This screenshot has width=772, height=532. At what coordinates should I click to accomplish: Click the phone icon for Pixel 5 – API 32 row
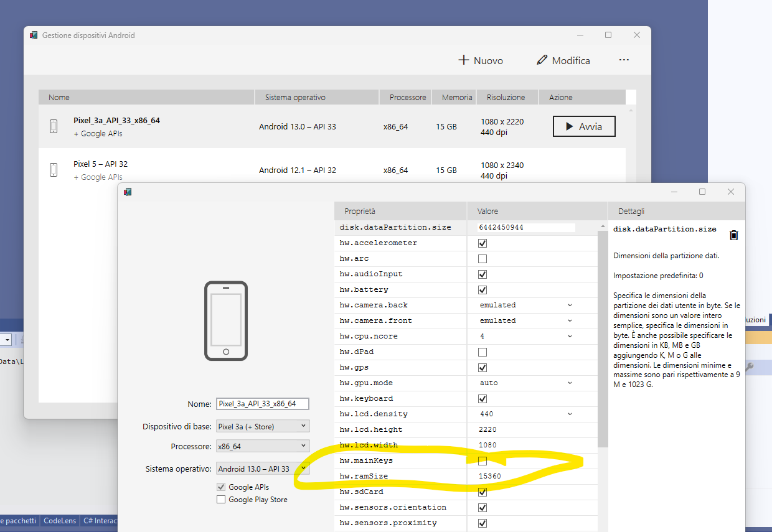(54, 170)
